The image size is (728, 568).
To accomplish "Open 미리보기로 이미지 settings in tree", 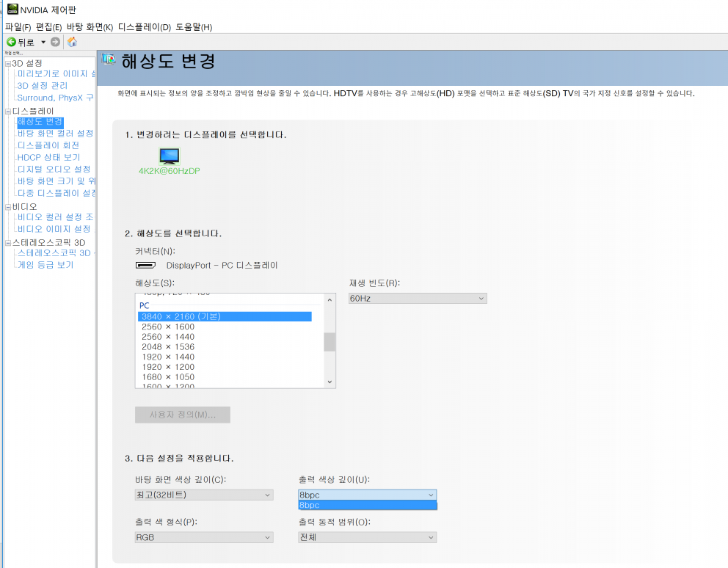I will point(57,74).
